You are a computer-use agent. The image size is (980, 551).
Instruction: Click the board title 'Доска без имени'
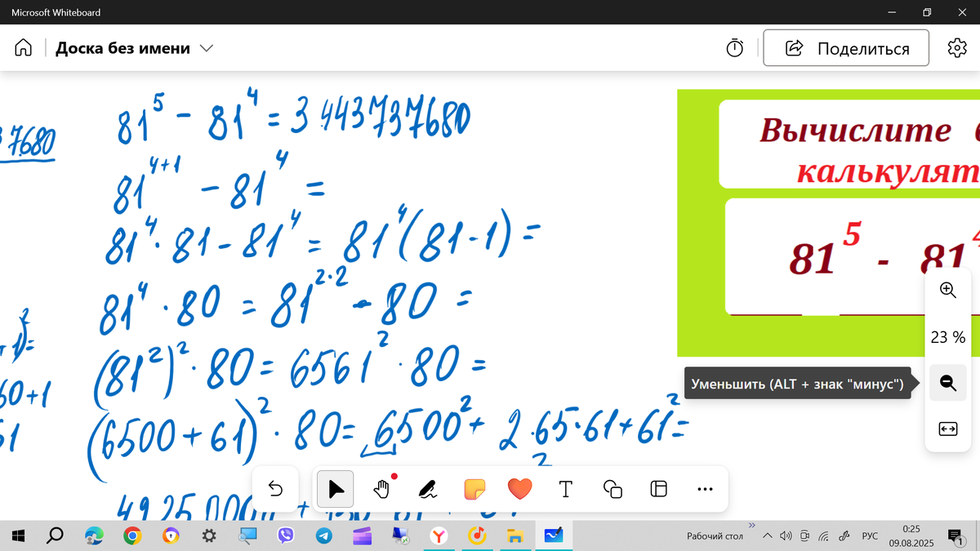pos(122,48)
